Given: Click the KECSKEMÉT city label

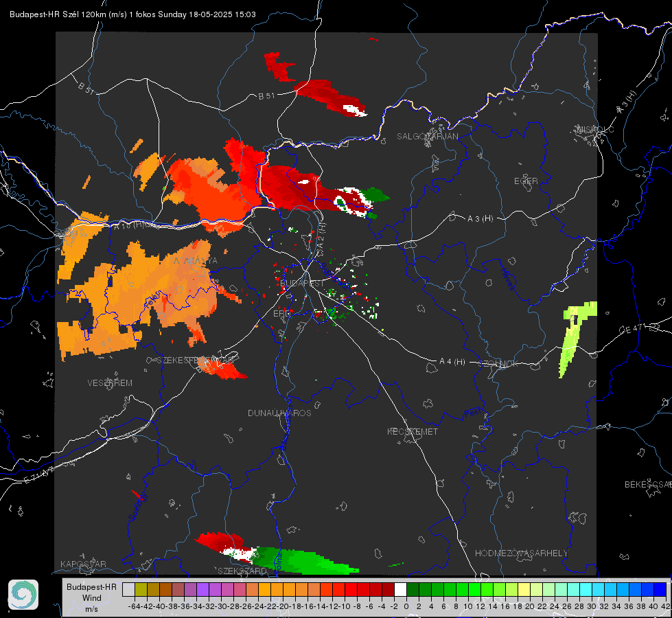Looking at the screenshot, I should click(x=413, y=432).
